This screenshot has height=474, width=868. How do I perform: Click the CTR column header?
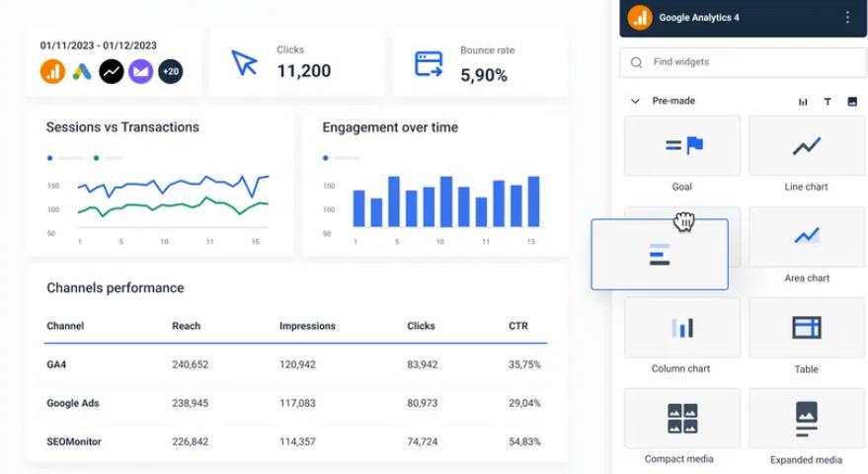coord(518,326)
